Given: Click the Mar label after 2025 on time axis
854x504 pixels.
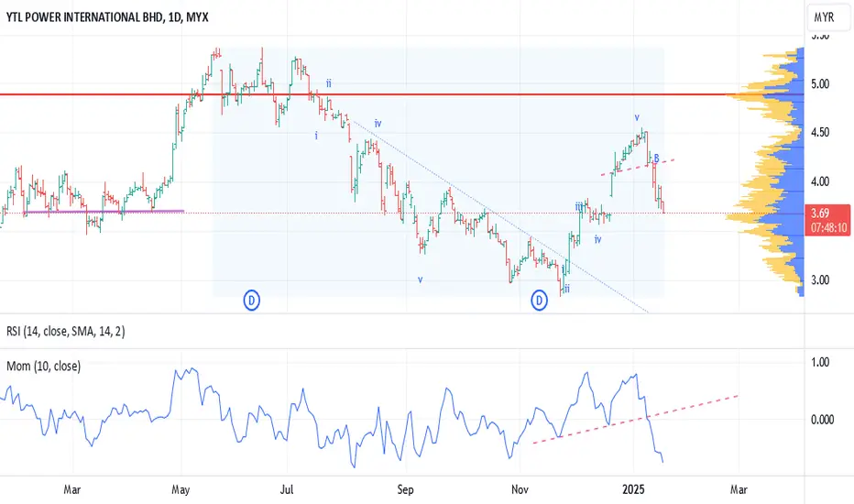Looking at the screenshot, I should point(739,489).
